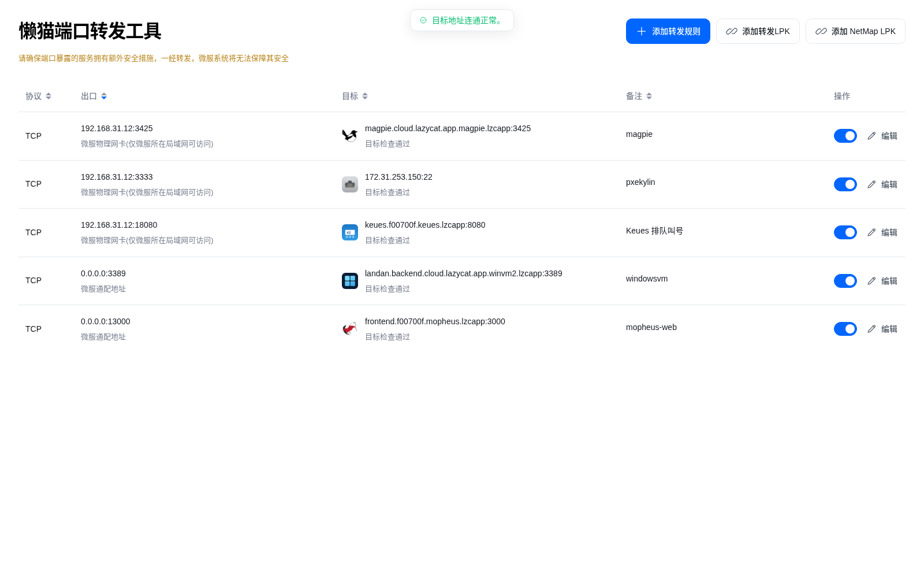
Task: Click target frontend.f00700f.mopheus.lzcapp:3000
Action: tap(435, 321)
